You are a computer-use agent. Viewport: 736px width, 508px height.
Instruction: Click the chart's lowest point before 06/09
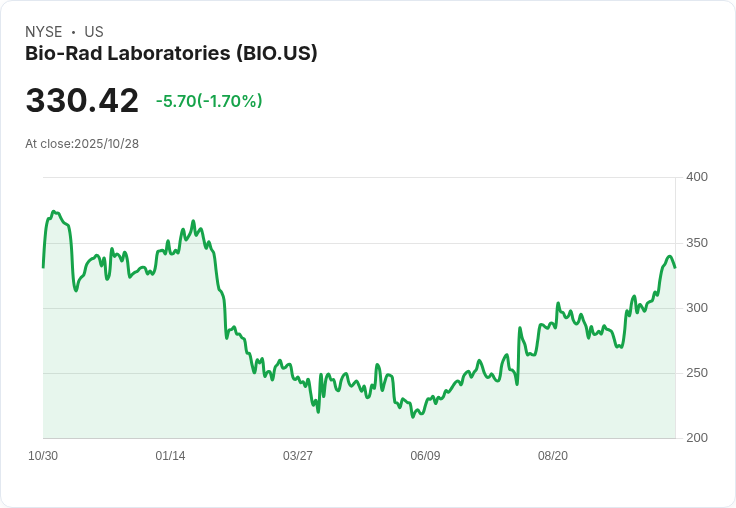click(x=413, y=417)
